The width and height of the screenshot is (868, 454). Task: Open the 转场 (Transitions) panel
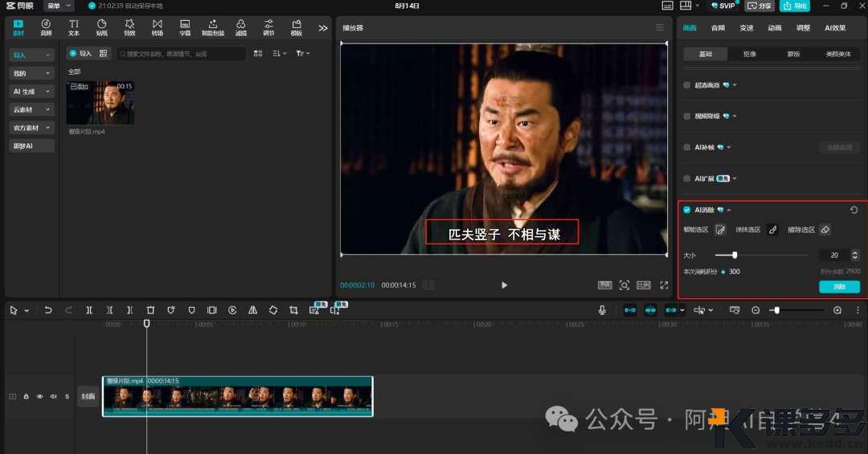[x=158, y=28]
